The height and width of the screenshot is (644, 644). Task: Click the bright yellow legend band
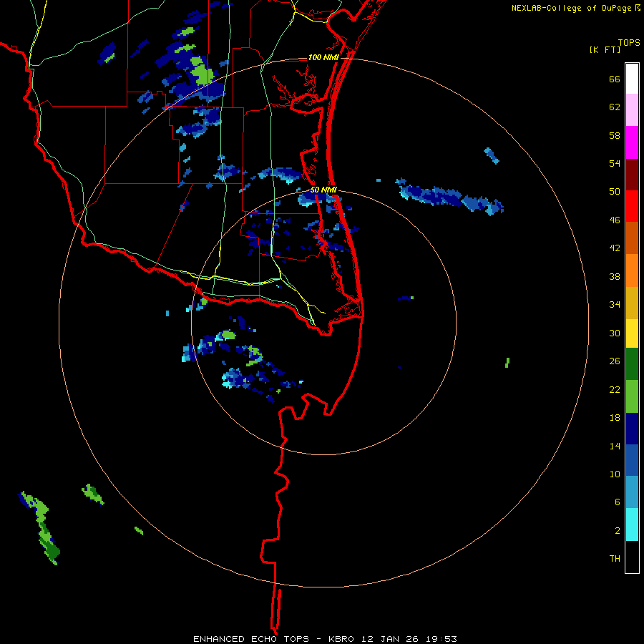pyautogui.click(x=632, y=333)
